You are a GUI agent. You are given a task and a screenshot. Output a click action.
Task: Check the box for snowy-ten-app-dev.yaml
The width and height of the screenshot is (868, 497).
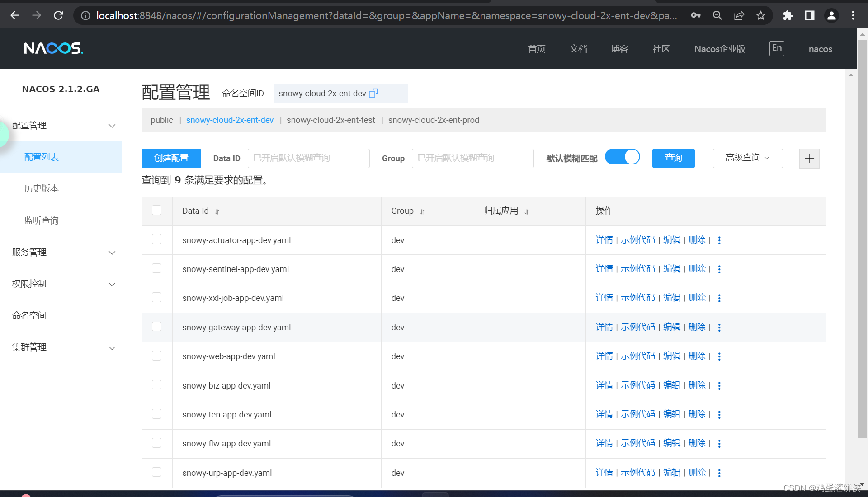click(157, 414)
